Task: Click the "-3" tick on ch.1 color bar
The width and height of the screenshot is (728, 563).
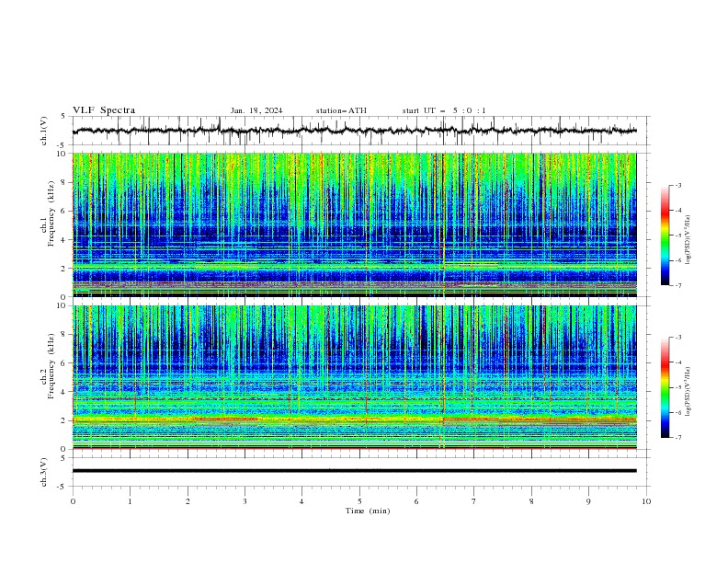Action: pyautogui.click(x=677, y=186)
